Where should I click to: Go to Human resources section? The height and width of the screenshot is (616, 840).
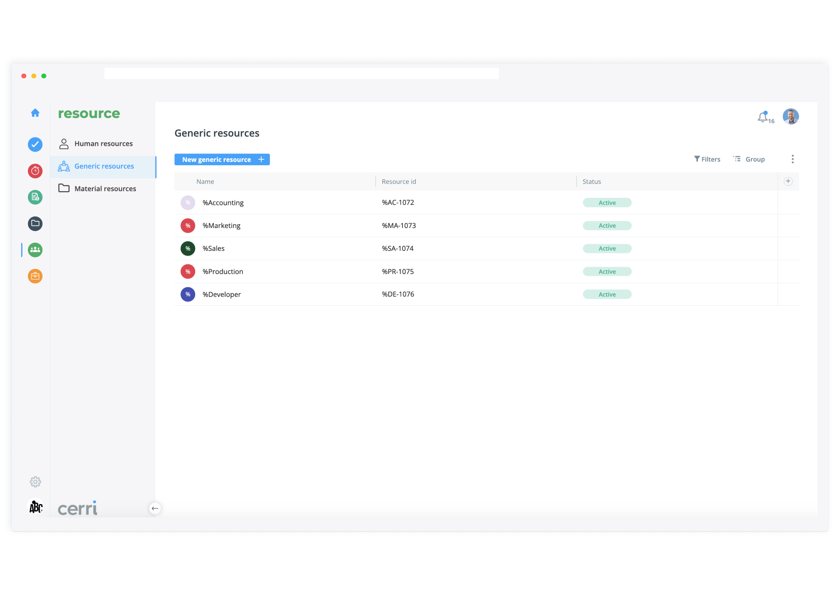click(103, 144)
